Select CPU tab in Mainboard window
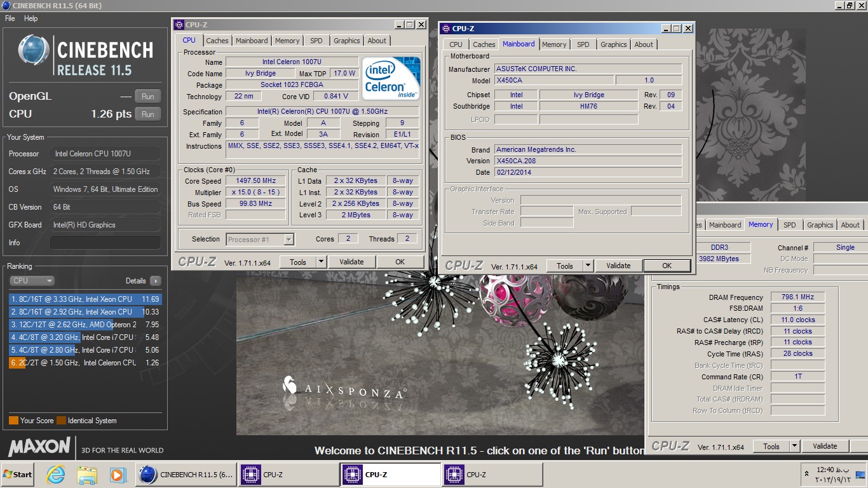Viewport: 868px width, 488px height. tap(456, 44)
